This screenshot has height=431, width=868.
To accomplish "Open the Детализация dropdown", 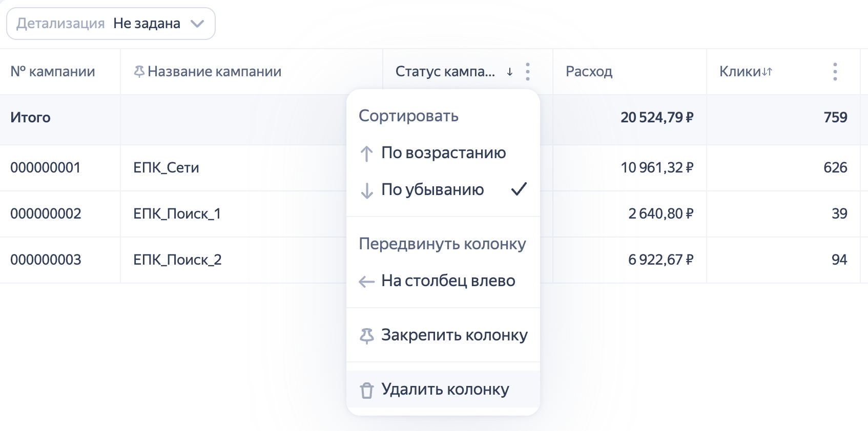I will click(x=111, y=24).
